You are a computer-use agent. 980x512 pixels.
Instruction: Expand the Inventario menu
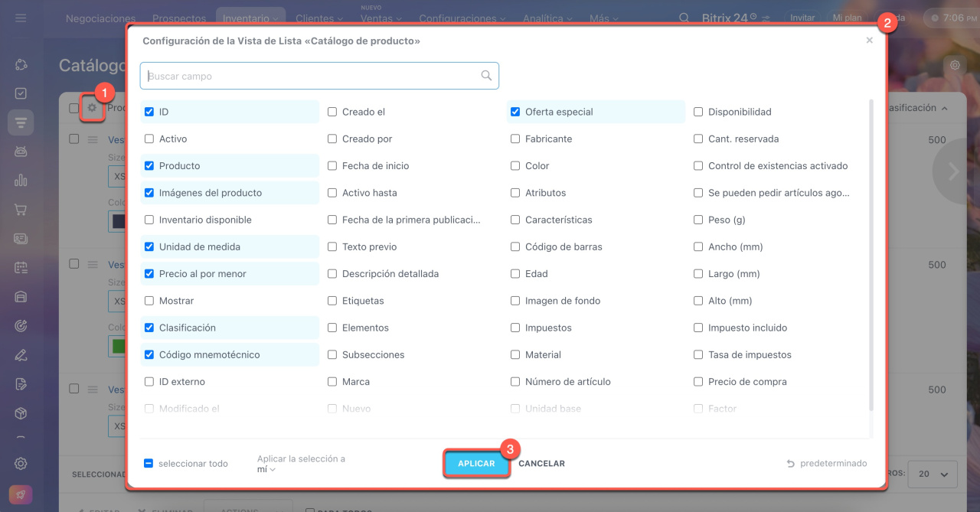point(251,18)
